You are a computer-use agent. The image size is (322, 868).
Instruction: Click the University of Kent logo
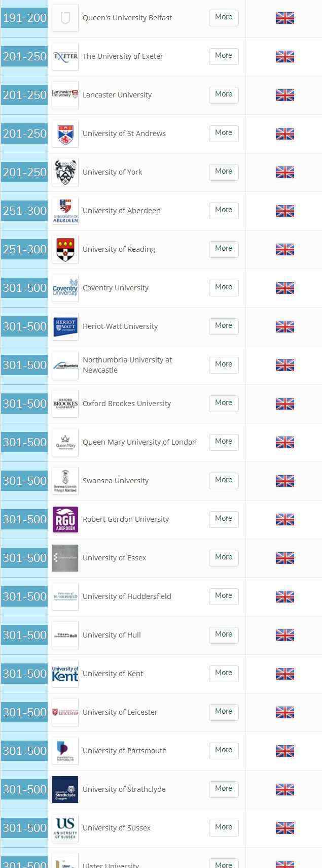65,674
